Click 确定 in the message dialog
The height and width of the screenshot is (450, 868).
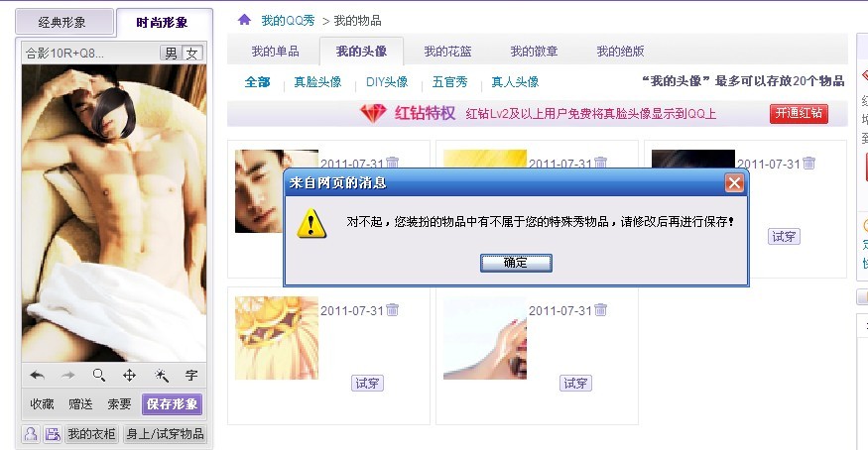(516, 263)
